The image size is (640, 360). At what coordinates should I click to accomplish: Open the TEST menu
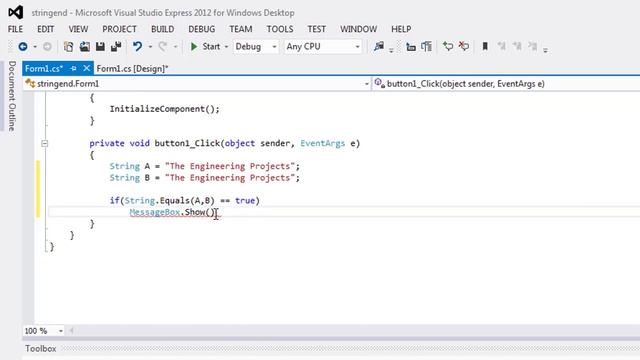(316, 29)
